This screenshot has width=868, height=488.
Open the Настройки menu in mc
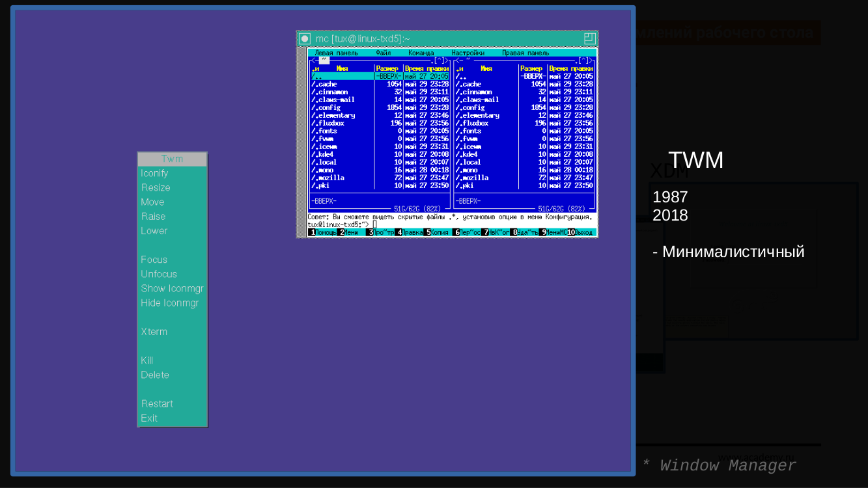click(468, 53)
